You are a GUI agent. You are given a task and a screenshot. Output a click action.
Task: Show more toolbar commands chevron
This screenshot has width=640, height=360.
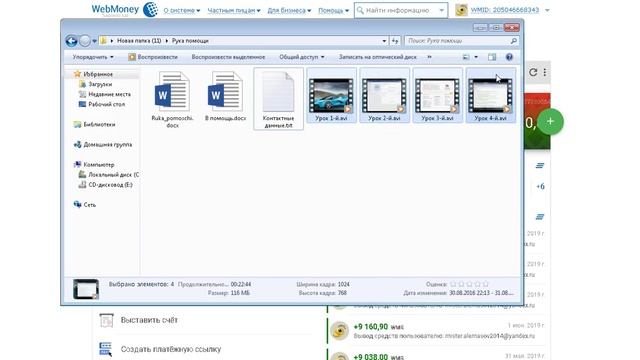click(429, 57)
